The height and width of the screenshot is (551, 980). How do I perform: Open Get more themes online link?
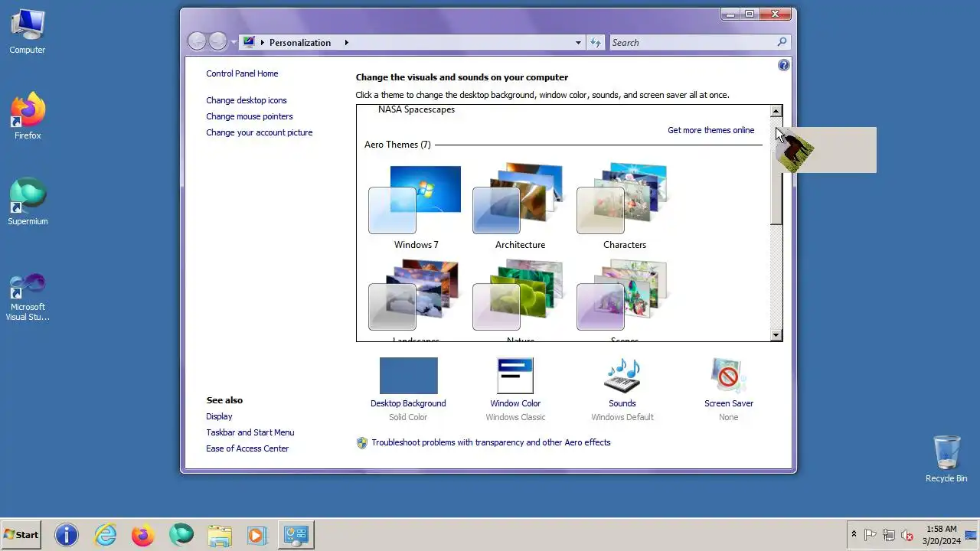tap(710, 130)
